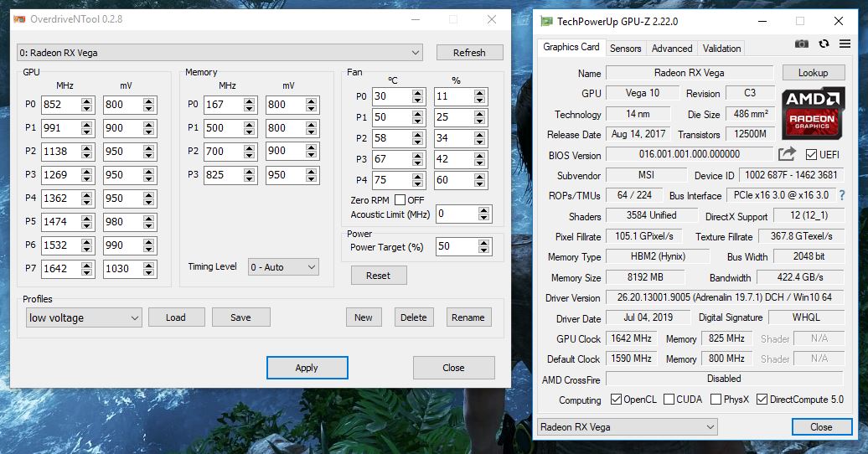Open Timing Level dropdown
The image size is (868, 454).
pos(283,267)
